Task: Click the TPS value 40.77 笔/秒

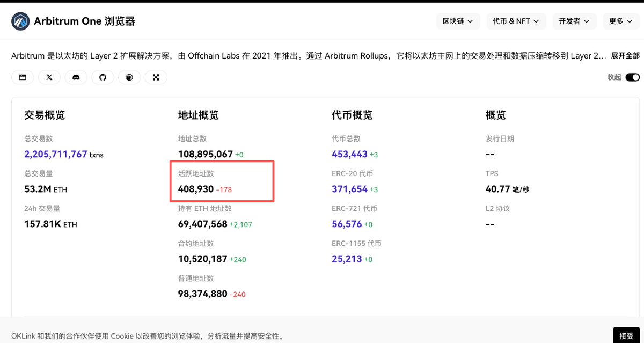Action: coord(507,189)
